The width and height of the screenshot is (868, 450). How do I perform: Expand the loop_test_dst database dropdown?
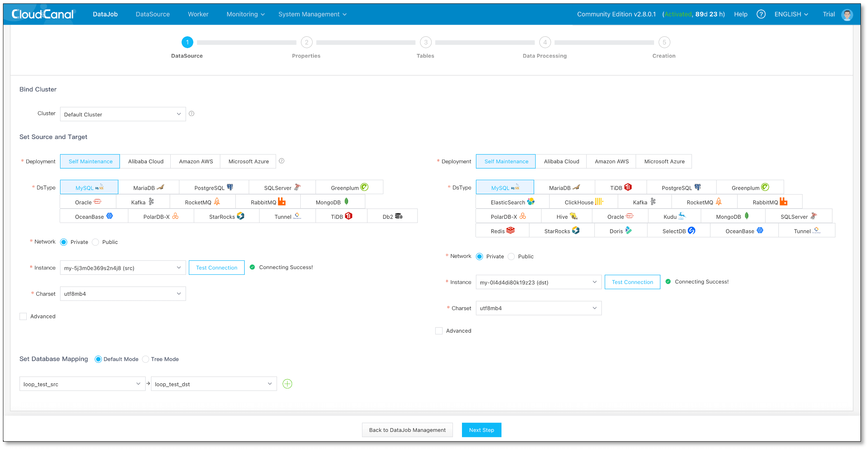tap(213, 384)
